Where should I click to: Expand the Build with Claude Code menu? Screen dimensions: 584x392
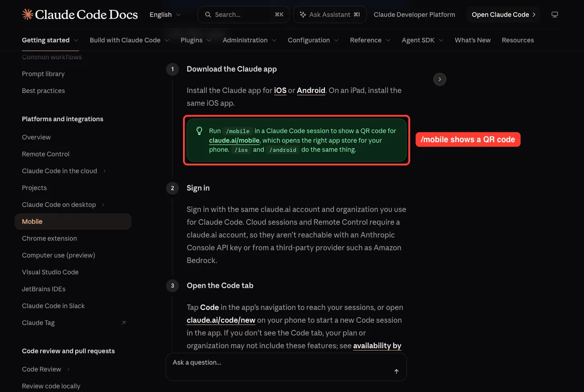[130, 40]
